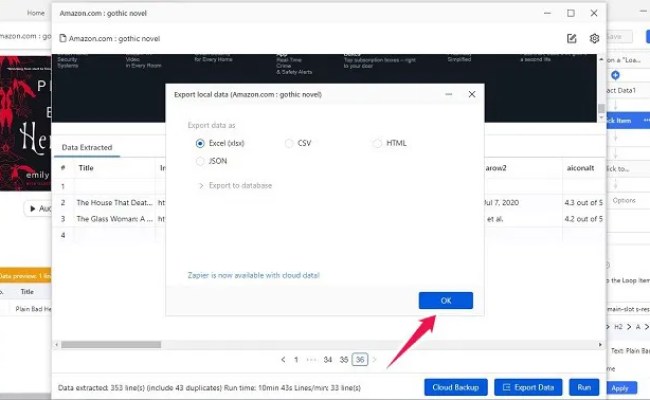
Task: Click the Options label in workflow panel
Action: pyautogui.click(x=624, y=200)
